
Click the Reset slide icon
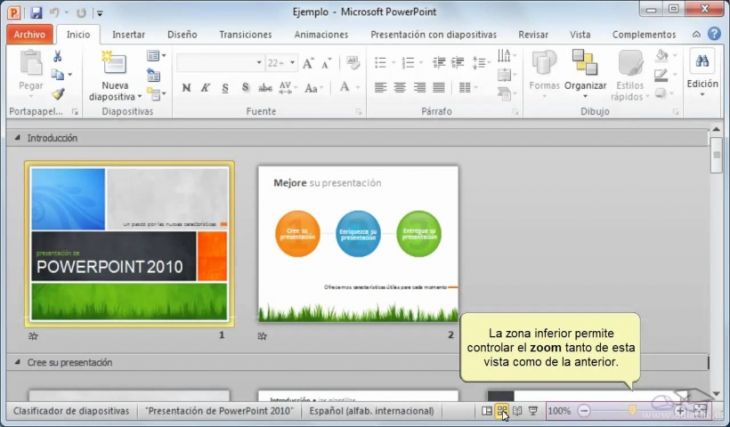(154, 75)
